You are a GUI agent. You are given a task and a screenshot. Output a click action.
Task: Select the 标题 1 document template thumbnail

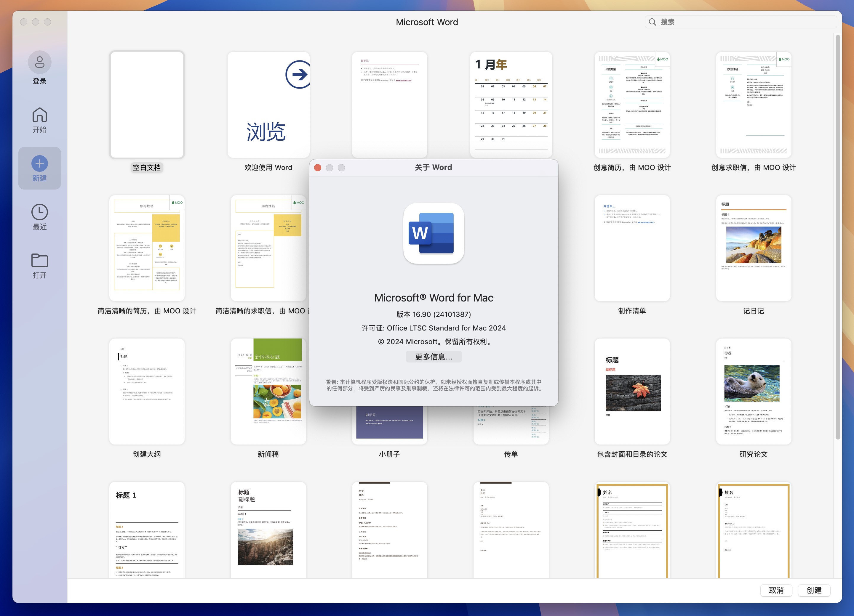point(147,530)
